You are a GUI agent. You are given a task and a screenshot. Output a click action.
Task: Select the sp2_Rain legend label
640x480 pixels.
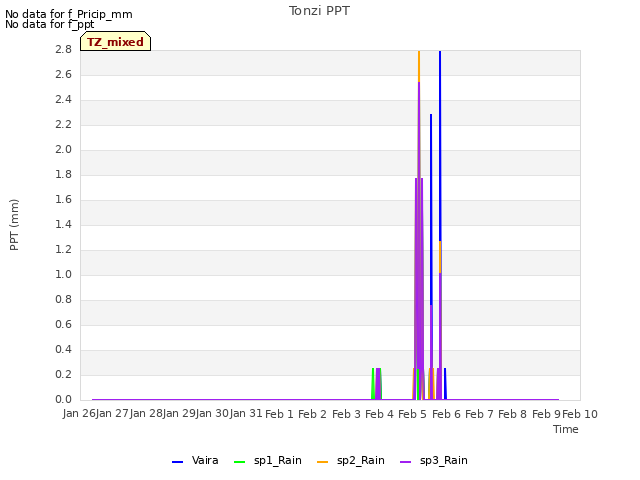tap(361, 460)
